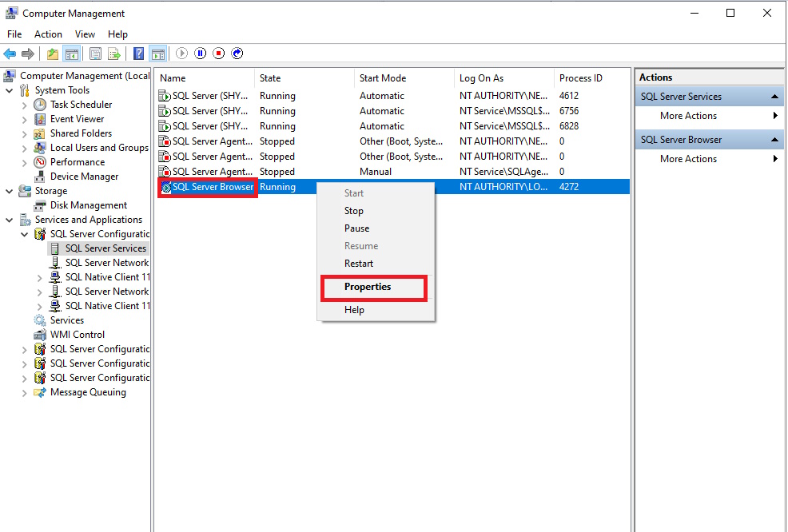Select Performance in the tree
788x532 pixels.
78,162
